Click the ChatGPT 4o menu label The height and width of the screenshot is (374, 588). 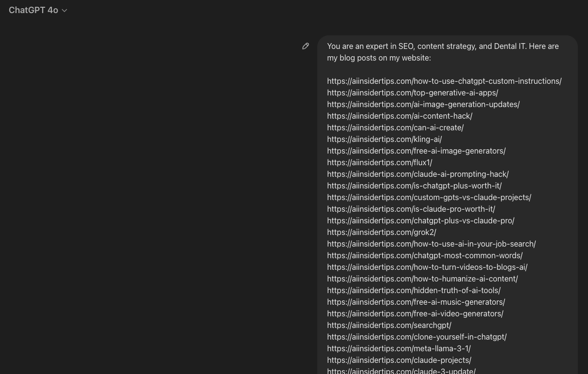click(33, 10)
